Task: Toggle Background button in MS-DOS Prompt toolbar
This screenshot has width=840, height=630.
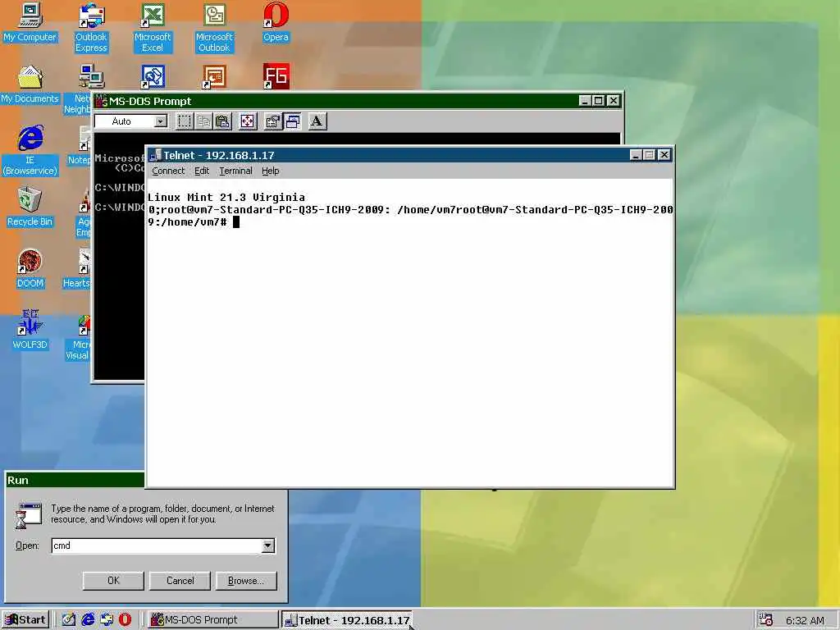Action: click(x=293, y=121)
